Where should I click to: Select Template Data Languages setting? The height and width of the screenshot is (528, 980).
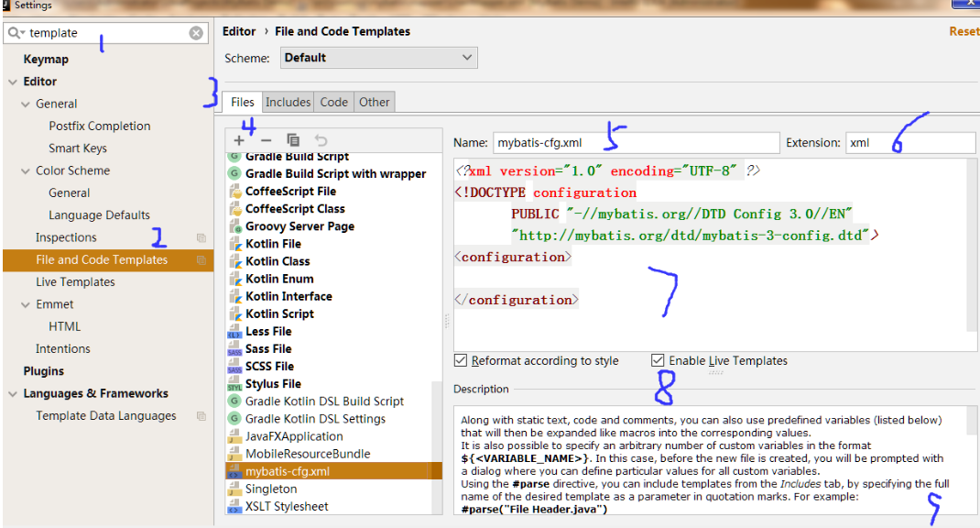pyautogui.click(x=105, y=416)
